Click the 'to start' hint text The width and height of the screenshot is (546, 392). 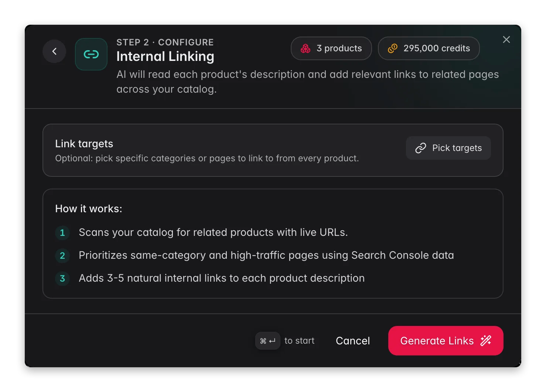pyautogui.click(x=300, y=341)
